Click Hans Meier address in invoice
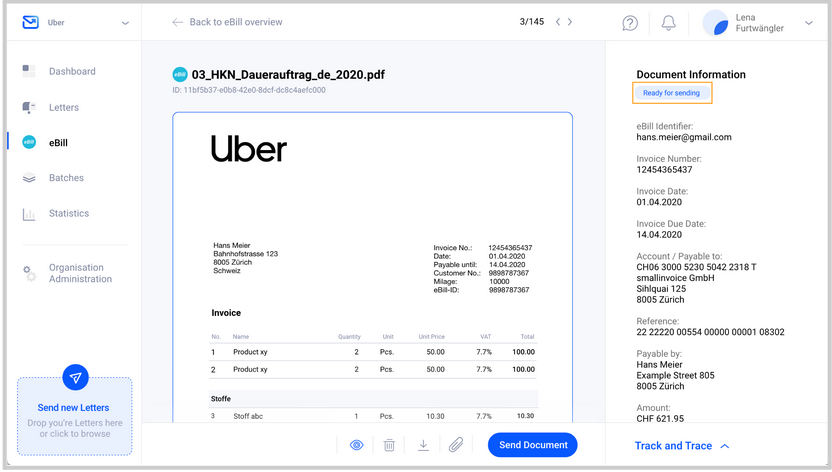Screen dimensions: 832x472 pyautogui.click(x=245, y=258)
